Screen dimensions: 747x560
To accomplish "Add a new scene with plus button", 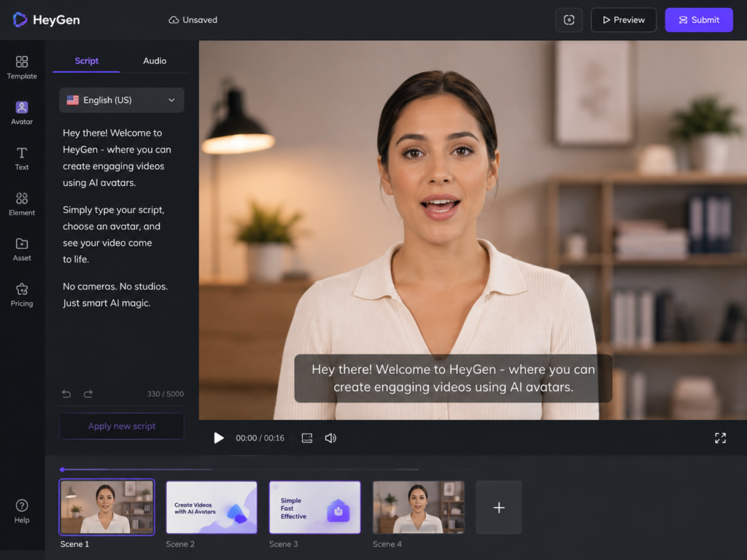I will (499, 507).
